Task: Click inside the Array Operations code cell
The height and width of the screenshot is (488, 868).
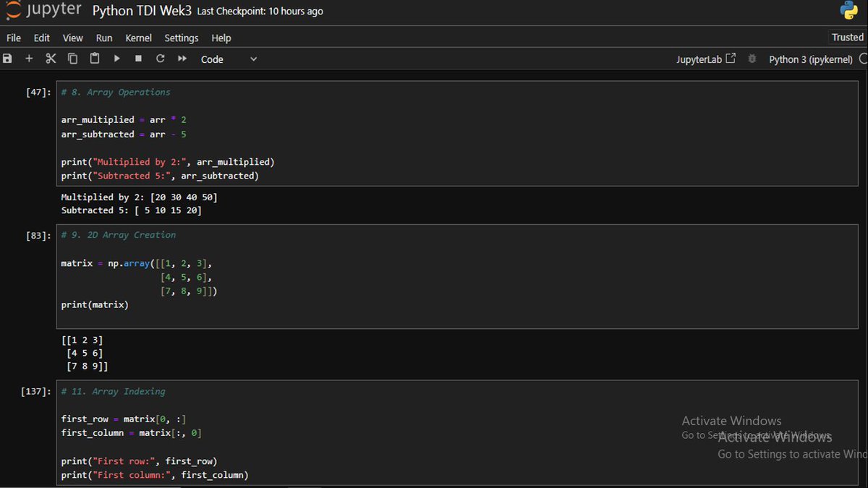Action: (x=456, y=134)
